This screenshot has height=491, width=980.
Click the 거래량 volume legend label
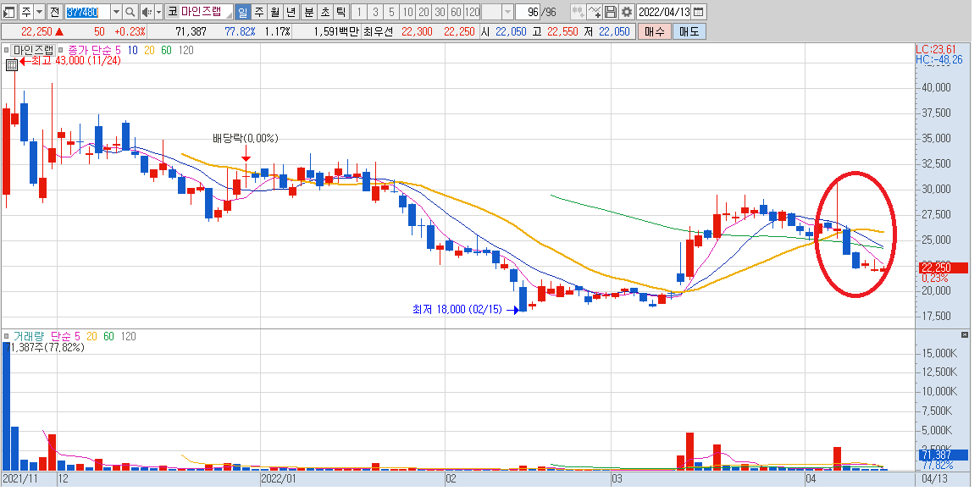click(28, 336)
